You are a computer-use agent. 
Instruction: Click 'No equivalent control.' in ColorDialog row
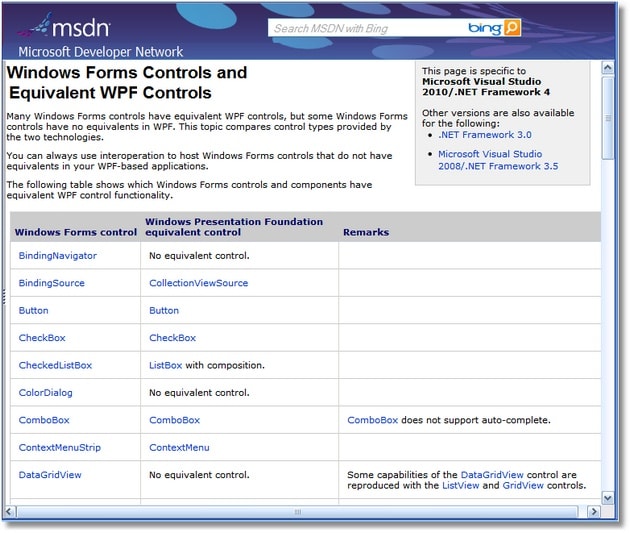[x=199, y=392]
